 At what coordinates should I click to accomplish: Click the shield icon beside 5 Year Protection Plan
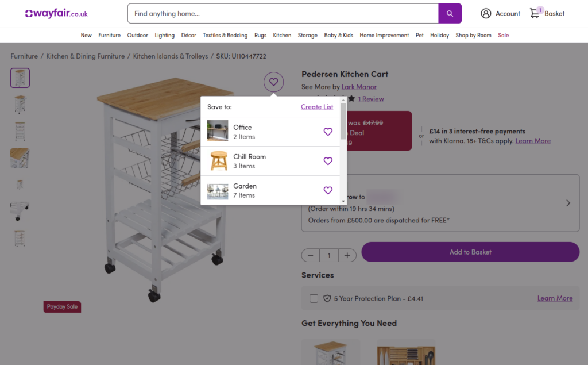point(326,298)
